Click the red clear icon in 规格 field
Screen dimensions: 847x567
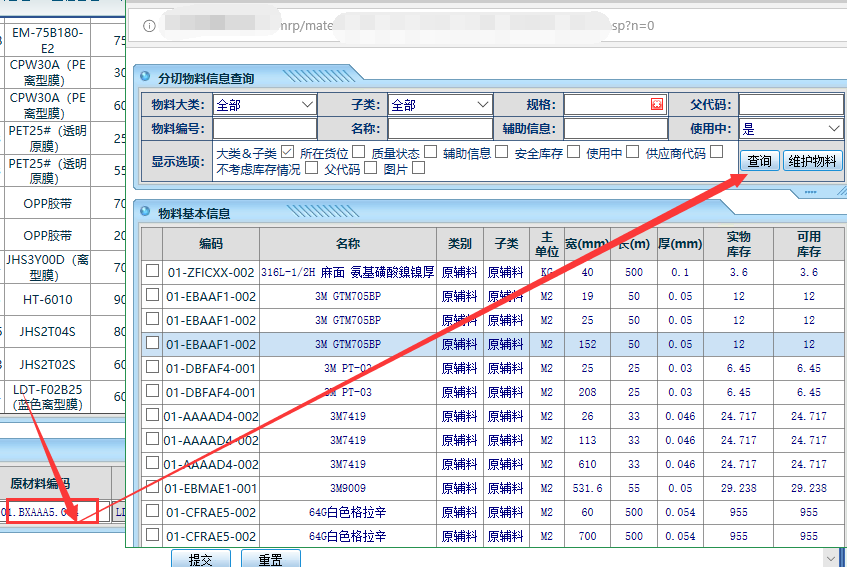click(x=657, y=104)
